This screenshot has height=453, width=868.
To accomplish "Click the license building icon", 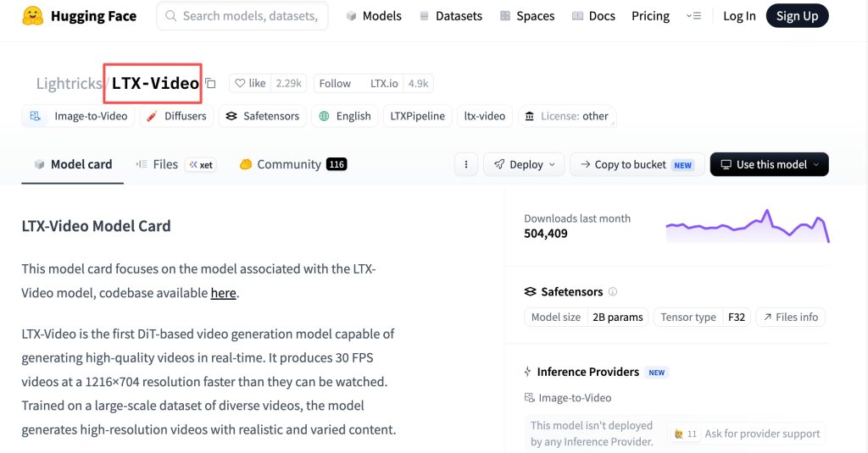I will pos(530,116).
